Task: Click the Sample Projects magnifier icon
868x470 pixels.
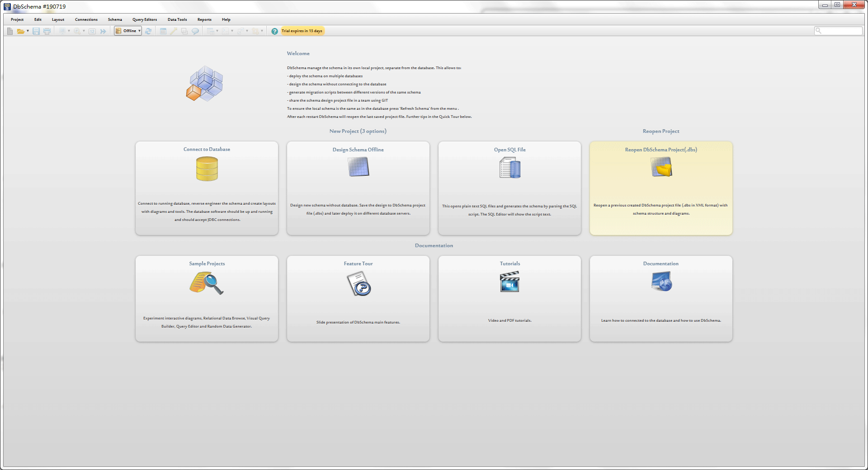Action: pyautogui.click(x=207, y=283)
